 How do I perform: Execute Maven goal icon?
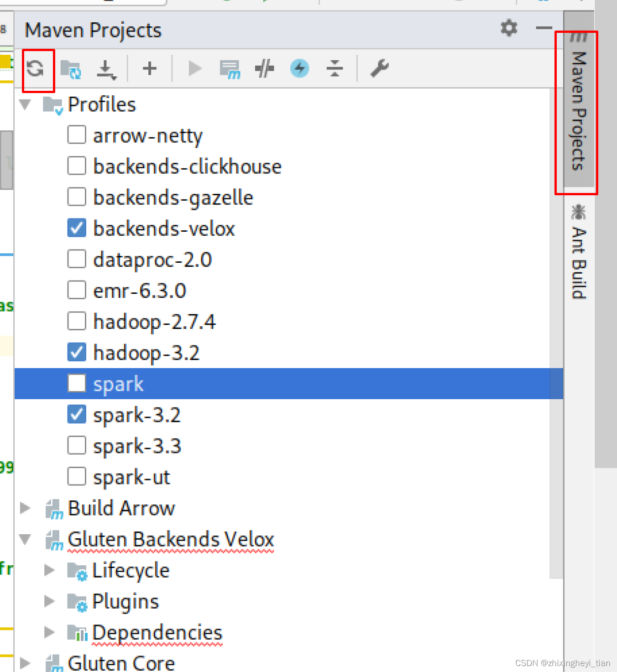(230, 69)
